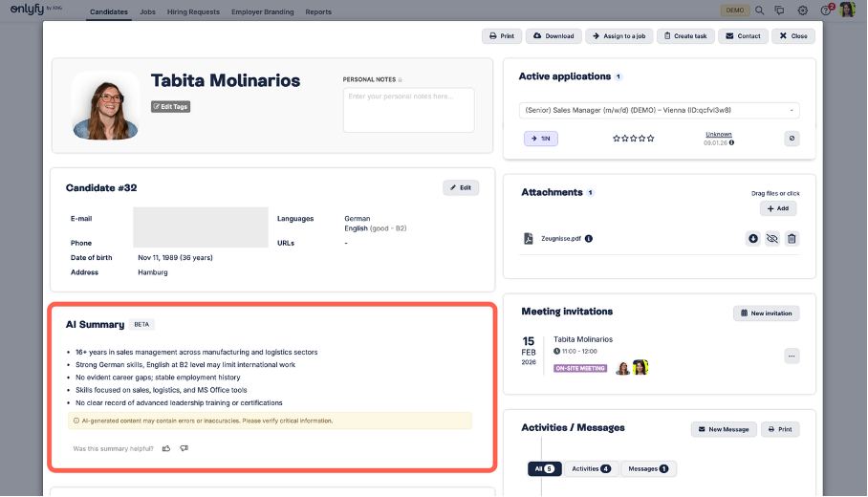Click the New invitation button

point(767,313)
